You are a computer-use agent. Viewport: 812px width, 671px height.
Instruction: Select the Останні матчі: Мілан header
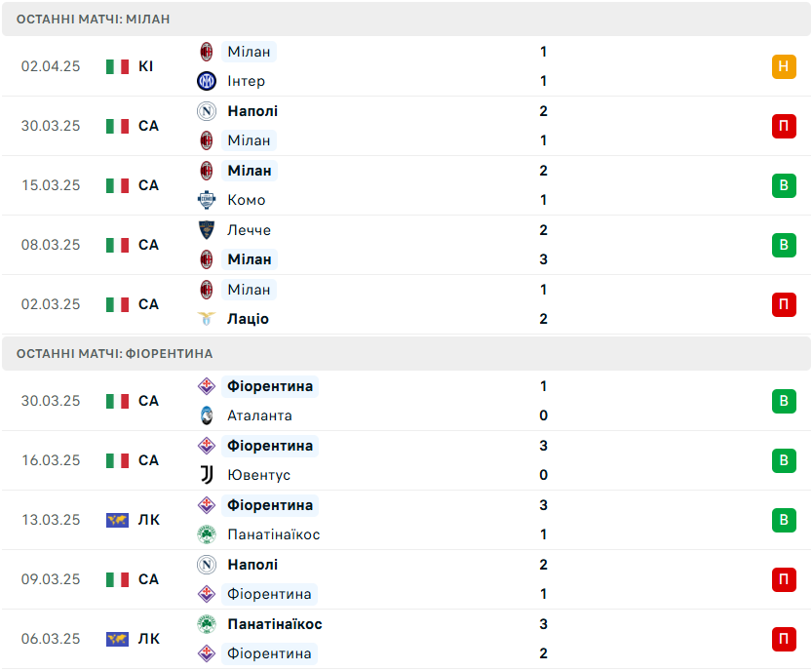pos(406,20)
